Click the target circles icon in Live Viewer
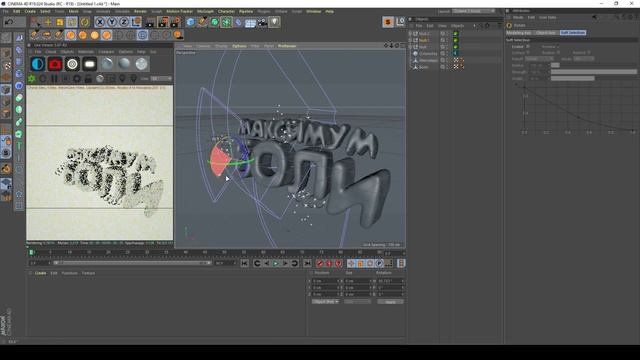This screenshot has width=640, height=360. pyautogui.click(x=72, y=64)
